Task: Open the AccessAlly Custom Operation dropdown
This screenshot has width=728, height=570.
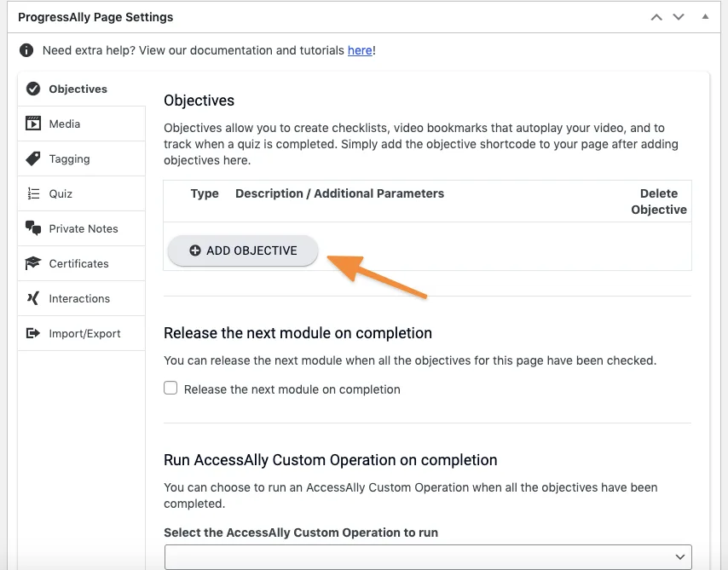Action: click(x=427, y=556)
